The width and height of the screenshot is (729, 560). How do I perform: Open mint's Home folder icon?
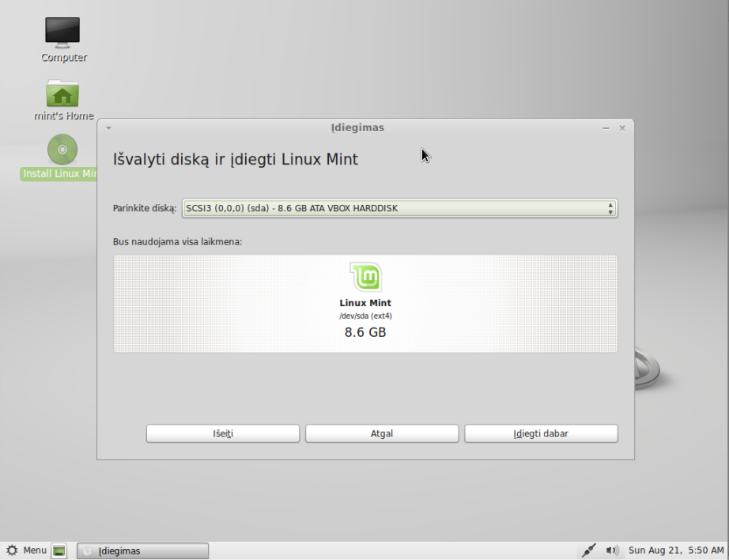62,93
